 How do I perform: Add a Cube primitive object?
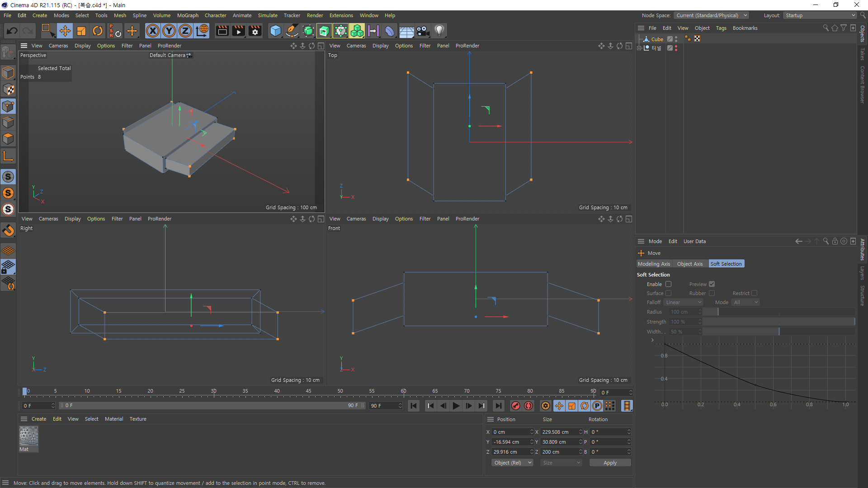click(275, 31)
